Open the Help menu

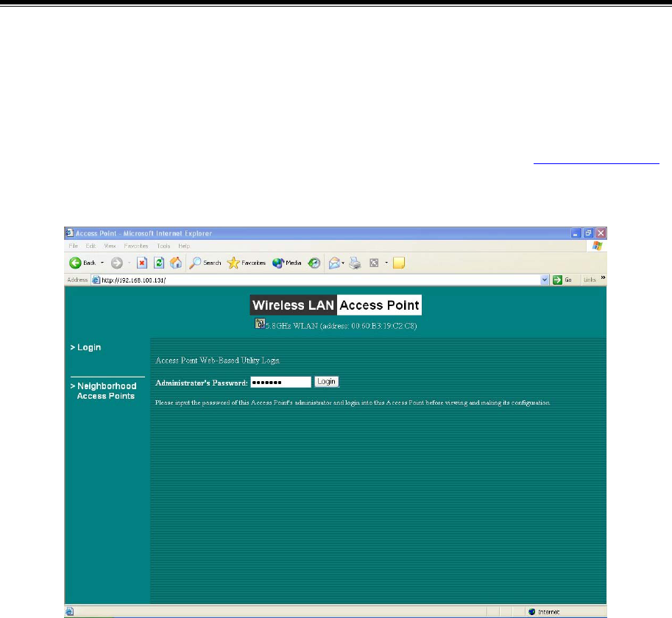tap(184, 246)
